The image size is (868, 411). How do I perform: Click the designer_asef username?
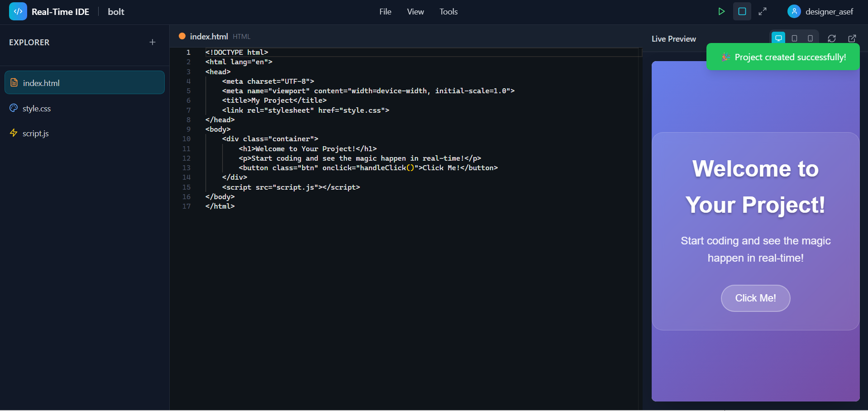point(829,12)
